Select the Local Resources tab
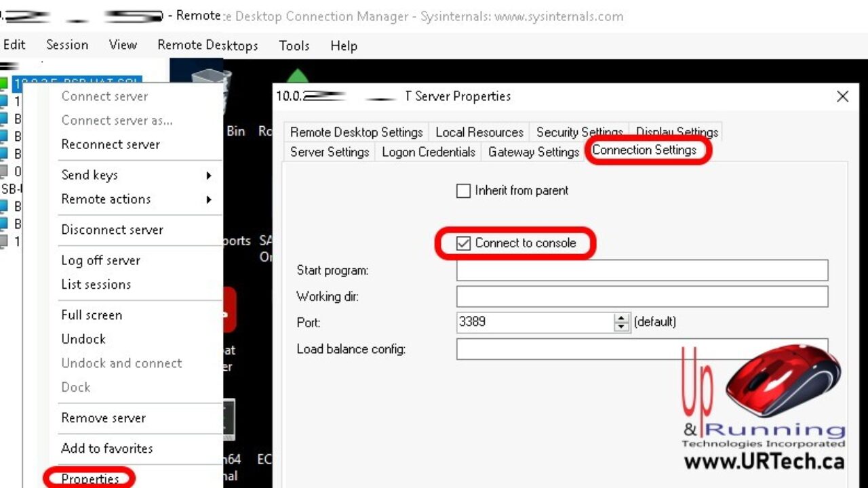The width and height of the screenshot is (868, 488). [479, 132]
